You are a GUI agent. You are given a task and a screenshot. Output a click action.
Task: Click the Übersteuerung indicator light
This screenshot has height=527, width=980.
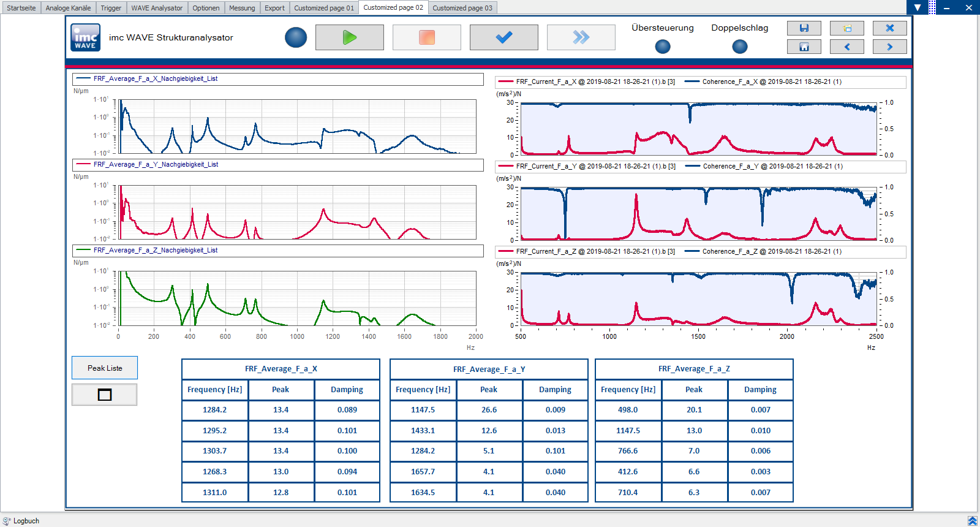click(662, 47)
